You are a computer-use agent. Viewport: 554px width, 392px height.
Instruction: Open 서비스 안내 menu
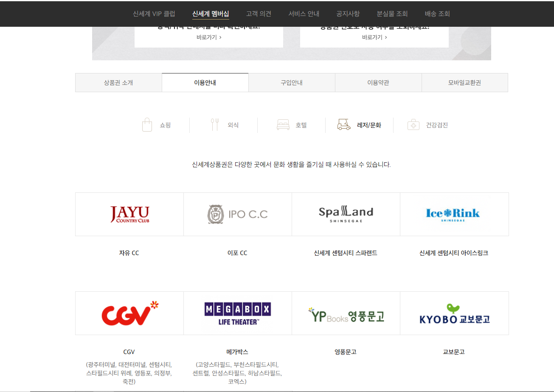pyautogui.click(x=304, y=14)
